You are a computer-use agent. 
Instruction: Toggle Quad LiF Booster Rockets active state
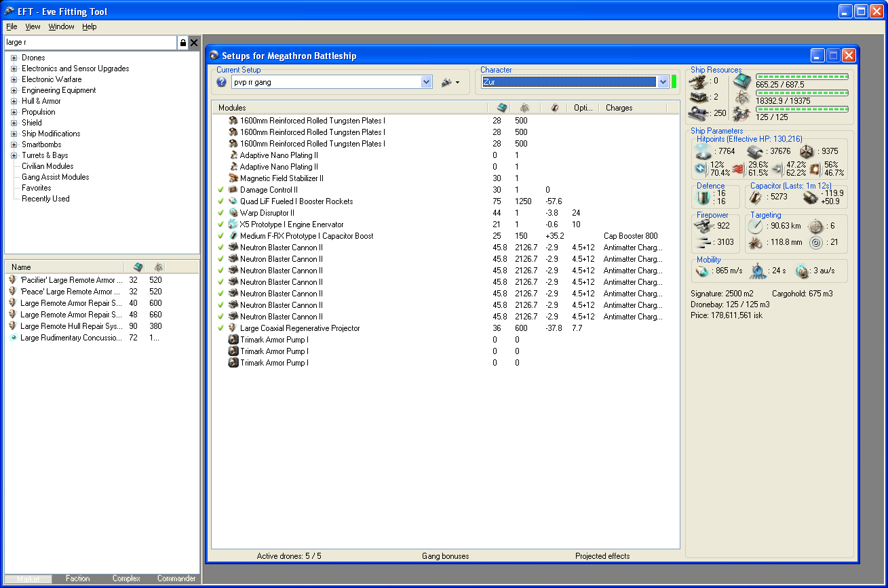tap(221, 201)
